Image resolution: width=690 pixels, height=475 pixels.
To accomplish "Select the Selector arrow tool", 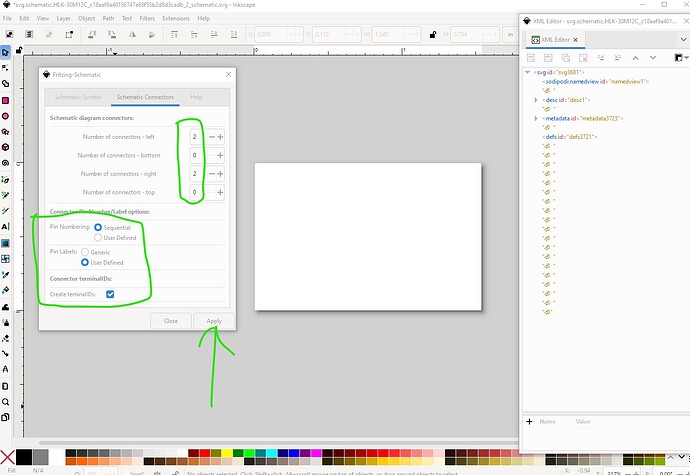I will point(5,52).
